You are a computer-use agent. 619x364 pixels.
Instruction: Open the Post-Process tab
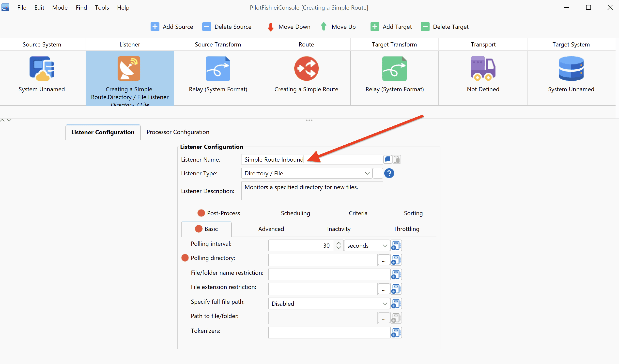pyautogui.click(x=219, y=213)
